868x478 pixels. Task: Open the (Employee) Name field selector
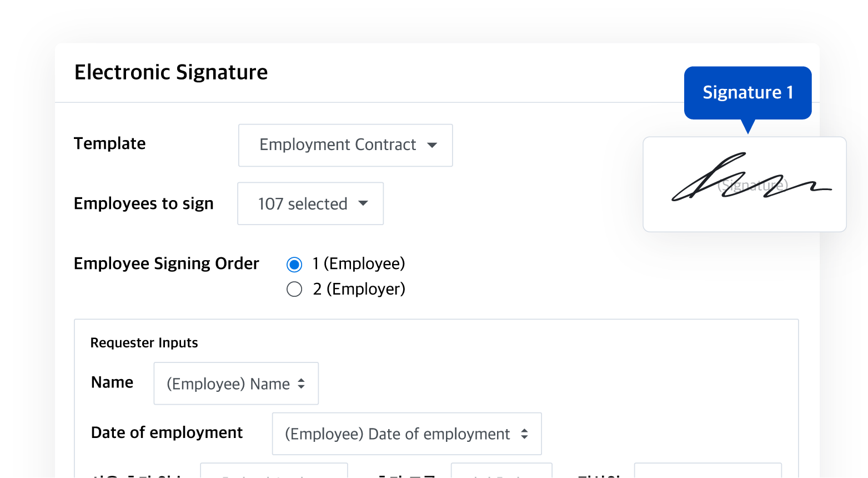point(236,384)
